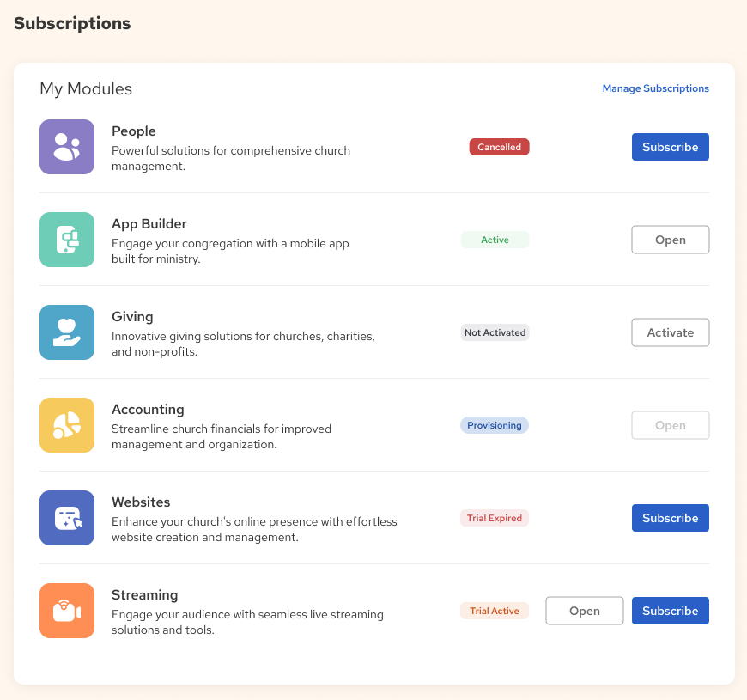Viewport: 747px width, 700px height.
Task: Select the Websites module icon
Action: (x=66, y=517)
